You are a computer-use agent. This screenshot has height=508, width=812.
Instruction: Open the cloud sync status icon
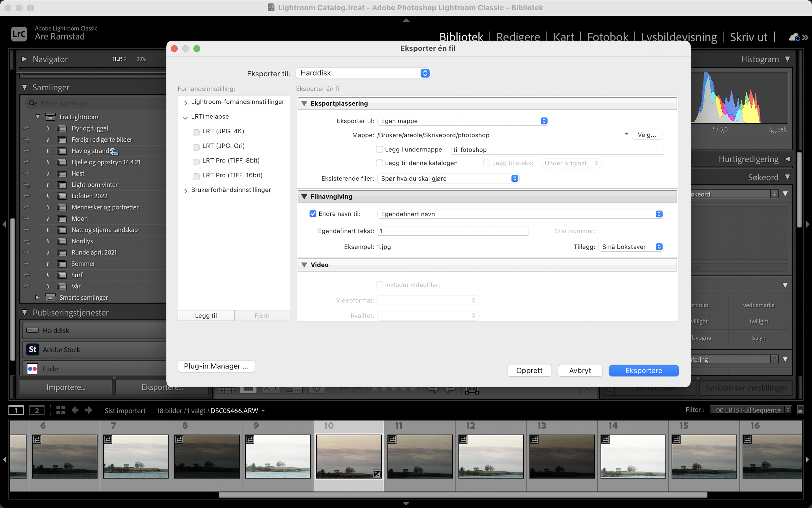(x=795, y=37)
